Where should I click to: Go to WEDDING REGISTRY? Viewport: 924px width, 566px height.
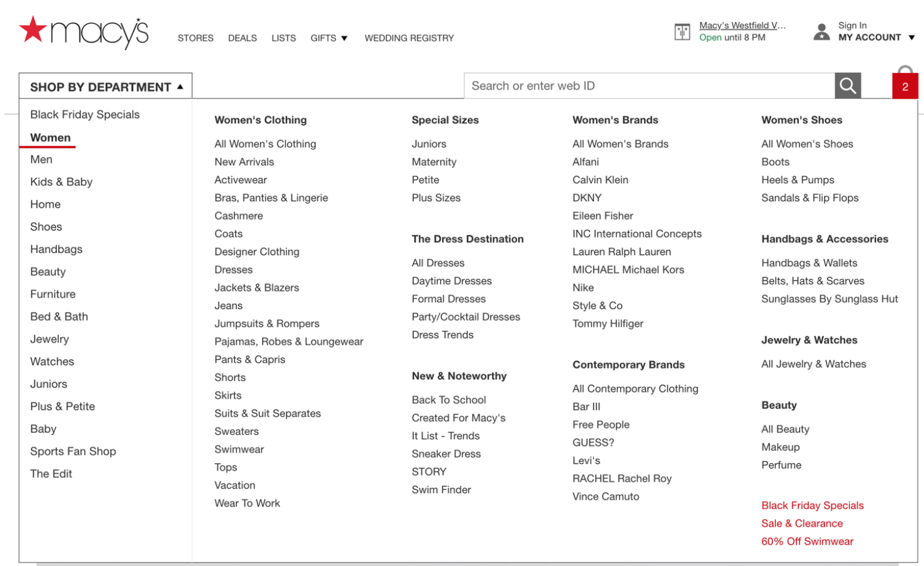click(409, 38)
